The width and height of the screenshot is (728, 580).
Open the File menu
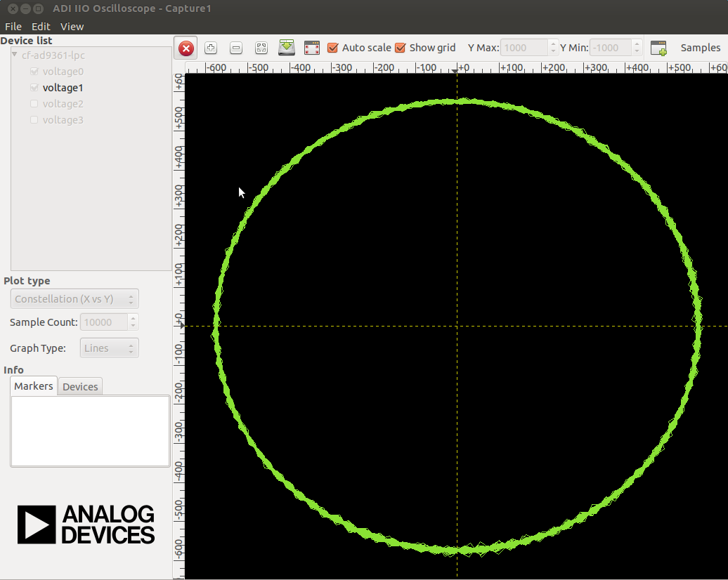13,27
